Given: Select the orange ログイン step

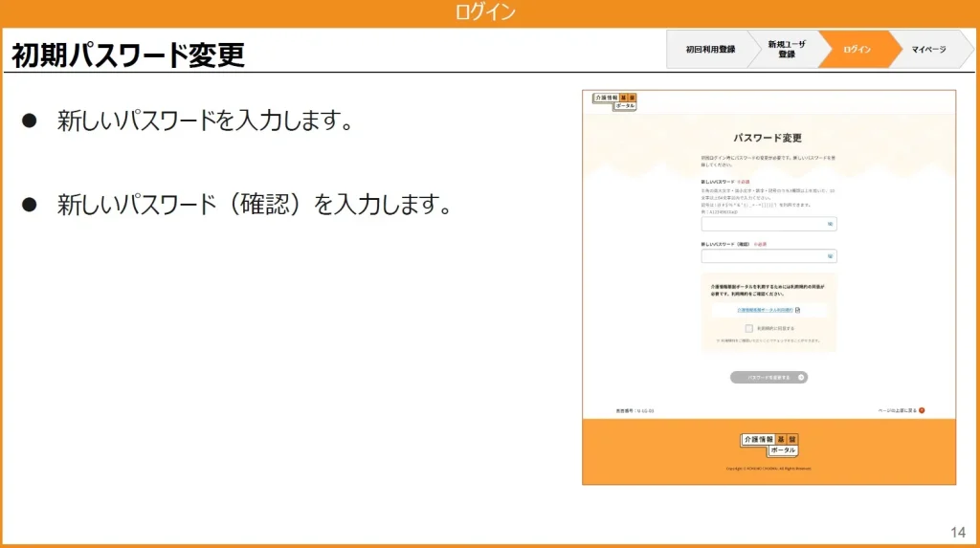Looking at the screenshot, I should tap(857, 50).
